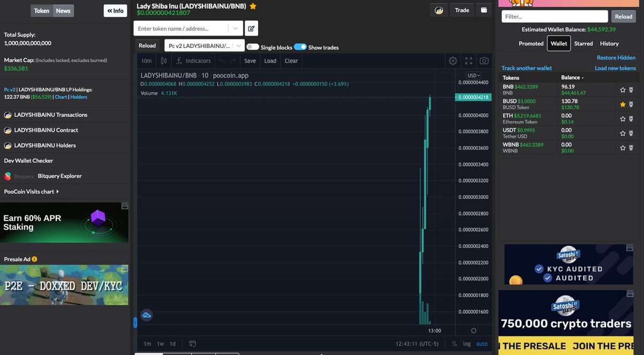
Task: Star the BNB token row
Action: click(623, 90)
